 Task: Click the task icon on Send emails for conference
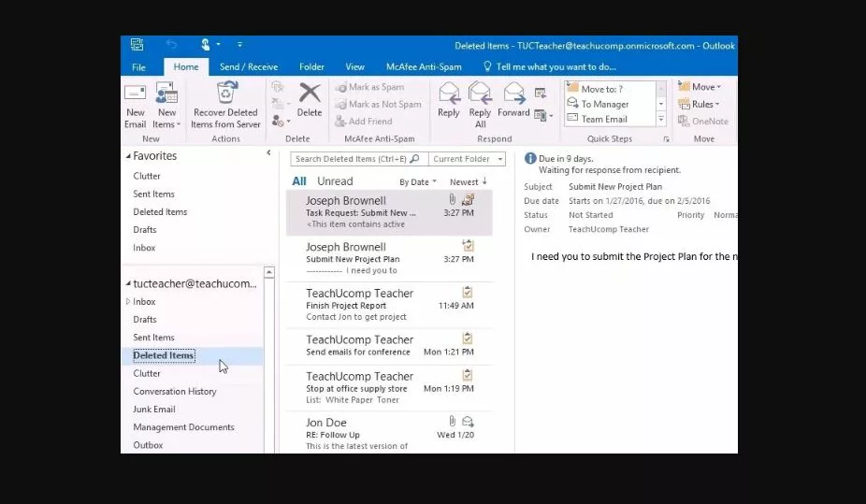468,338
